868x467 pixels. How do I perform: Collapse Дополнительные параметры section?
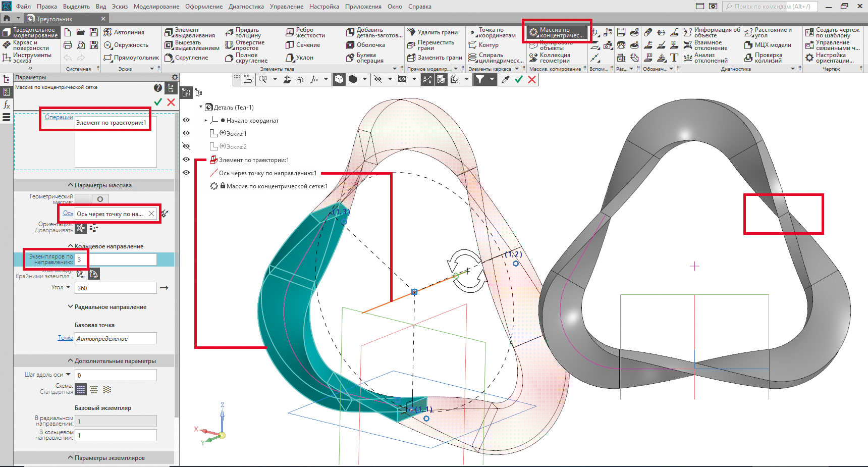tap(71, 361)
